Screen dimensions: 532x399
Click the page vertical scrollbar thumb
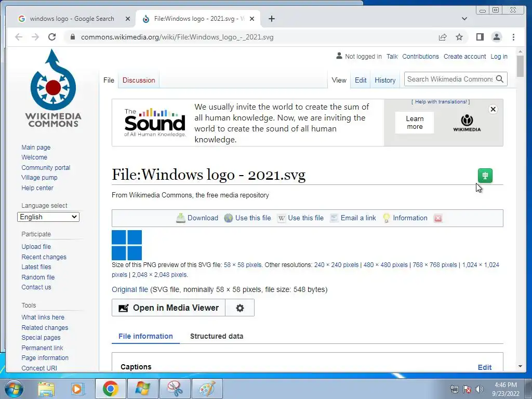click(520, 65)
